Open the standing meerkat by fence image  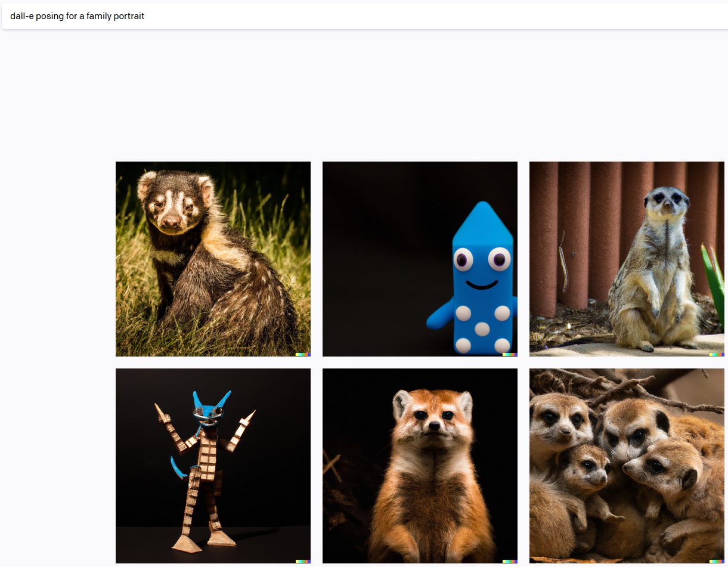coord(627,259)
